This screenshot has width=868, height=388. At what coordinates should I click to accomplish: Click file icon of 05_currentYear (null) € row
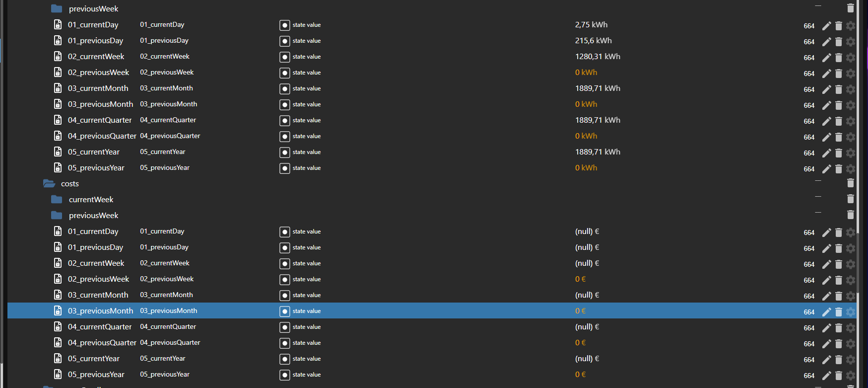coord(58,358)
